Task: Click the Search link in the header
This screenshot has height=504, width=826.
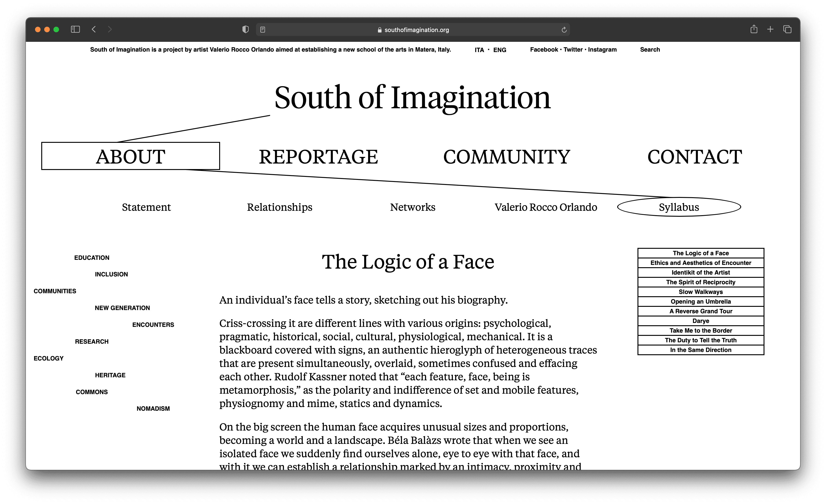Action: point(650,50)
